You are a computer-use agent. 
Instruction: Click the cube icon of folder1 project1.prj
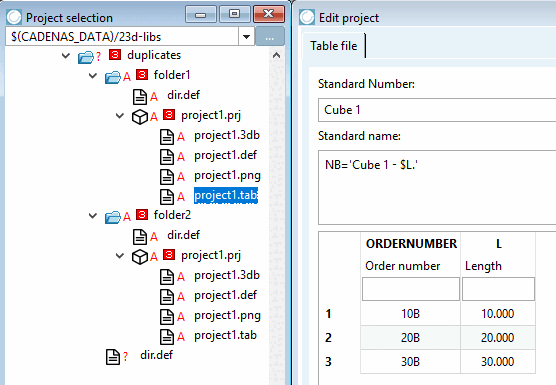[x=140, y=117]
